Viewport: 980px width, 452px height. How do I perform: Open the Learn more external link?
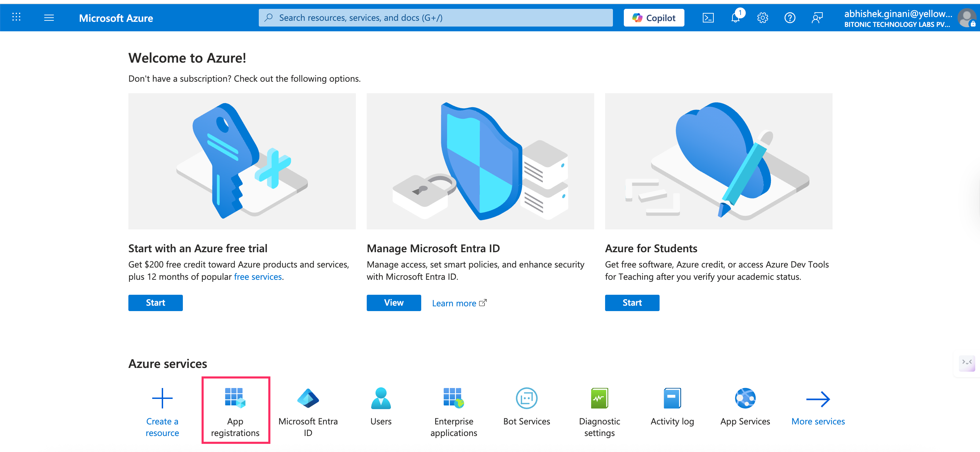coord(459,303)
